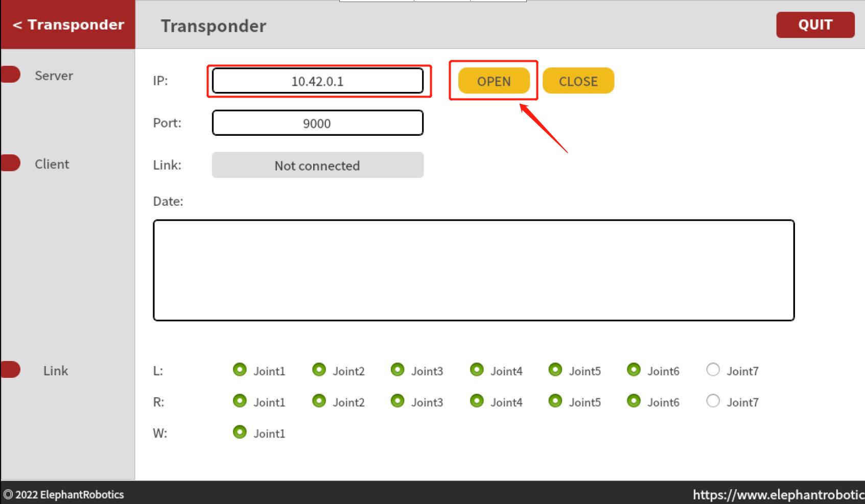Enable Joint7 in the L row
The image size is (865, 504).
click(713, 370)
